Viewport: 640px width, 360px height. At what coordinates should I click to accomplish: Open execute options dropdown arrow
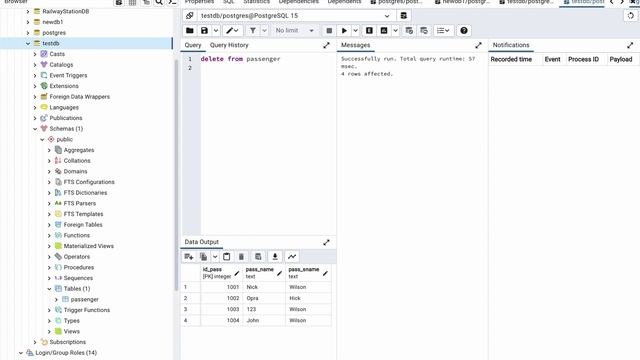(356, 31)
